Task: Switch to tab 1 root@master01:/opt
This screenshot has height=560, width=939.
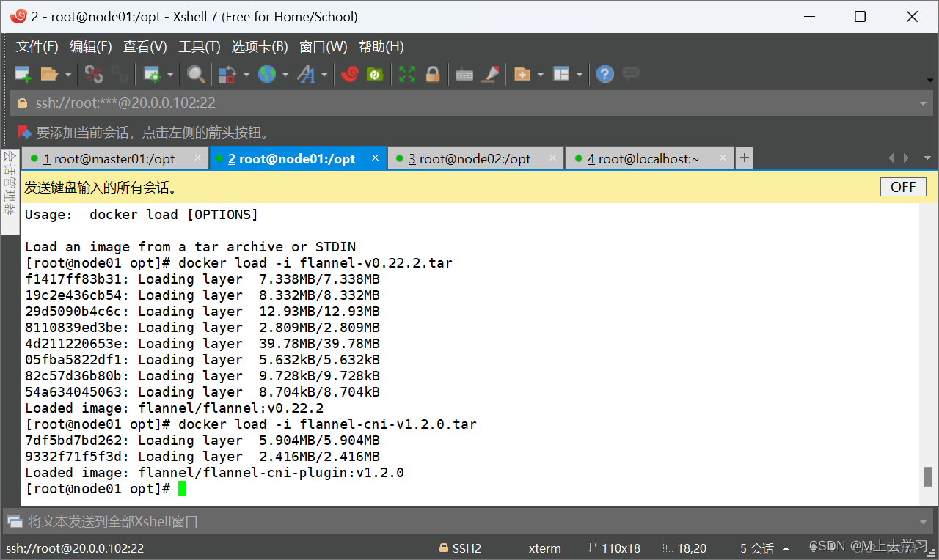Action: [x=115, y=158]
